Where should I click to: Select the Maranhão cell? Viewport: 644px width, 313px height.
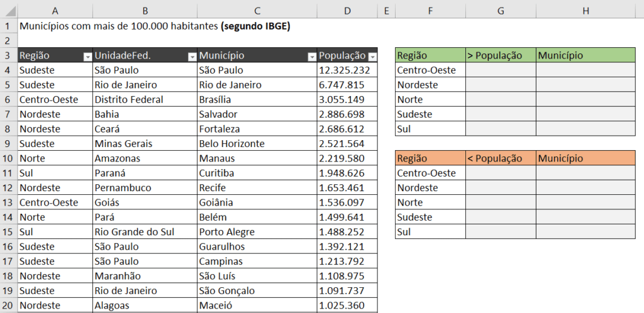145,276
